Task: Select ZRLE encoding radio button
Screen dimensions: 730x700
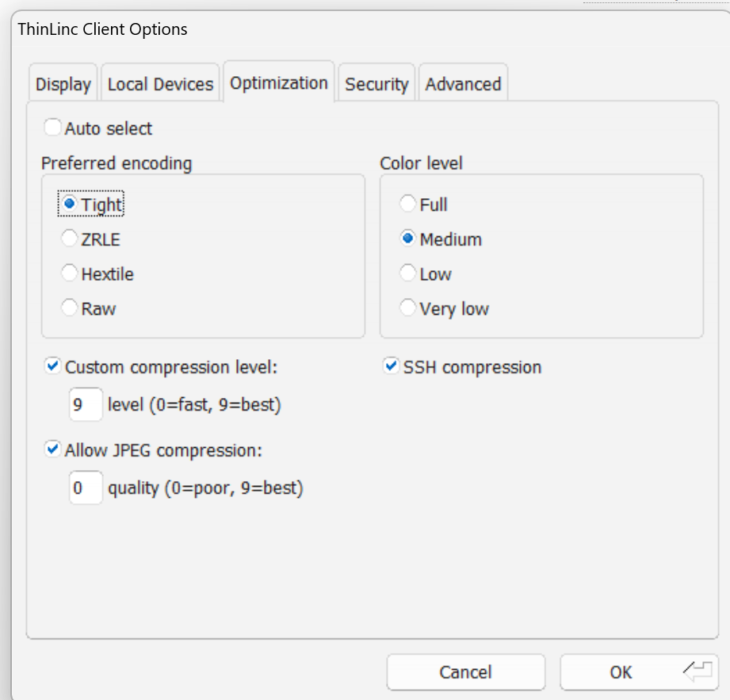Action: [x=70, y=239]
